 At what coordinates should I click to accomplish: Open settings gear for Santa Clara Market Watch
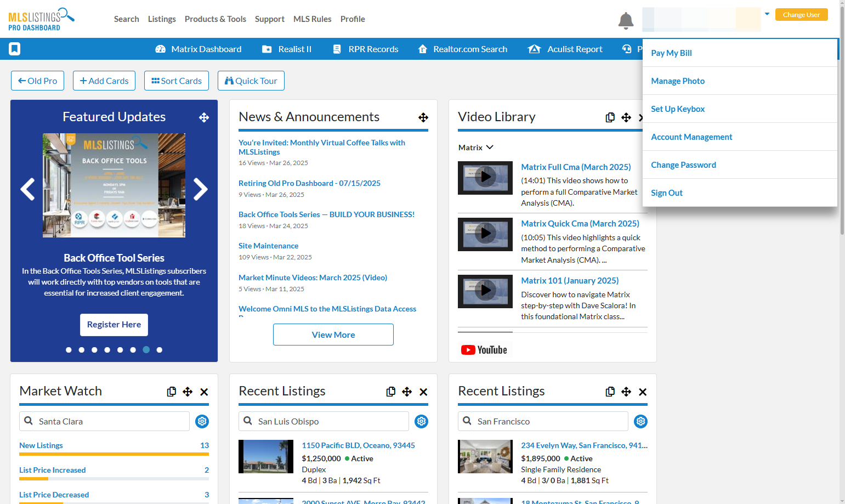point(202,421)
